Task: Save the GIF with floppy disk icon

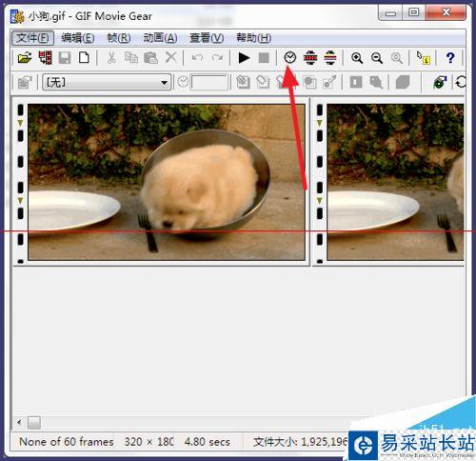Action: click(65, 58)
